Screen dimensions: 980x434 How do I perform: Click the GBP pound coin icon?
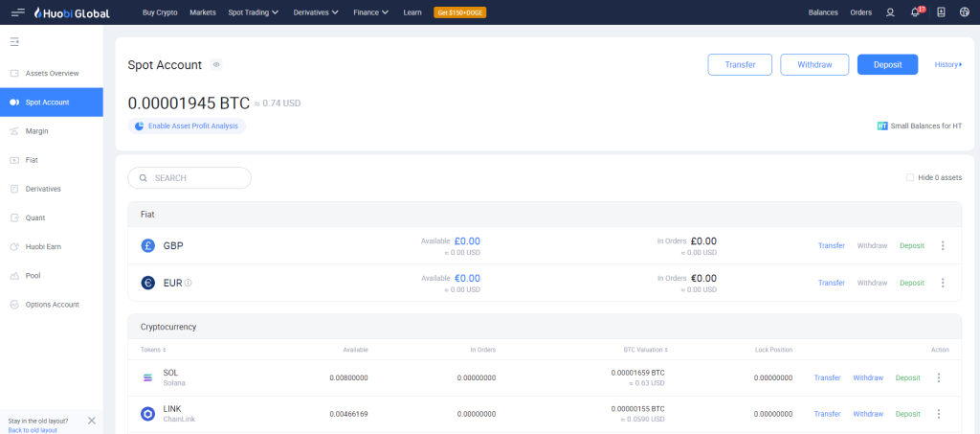coord(148,246)
